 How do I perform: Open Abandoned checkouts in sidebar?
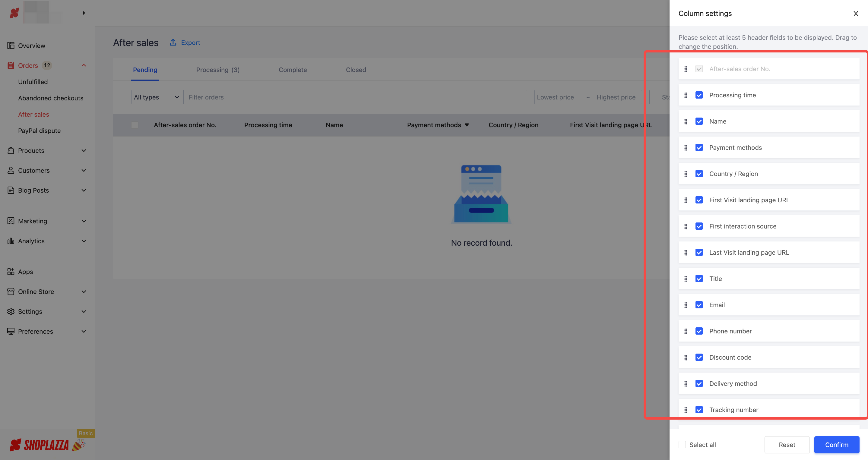point(51,98)
